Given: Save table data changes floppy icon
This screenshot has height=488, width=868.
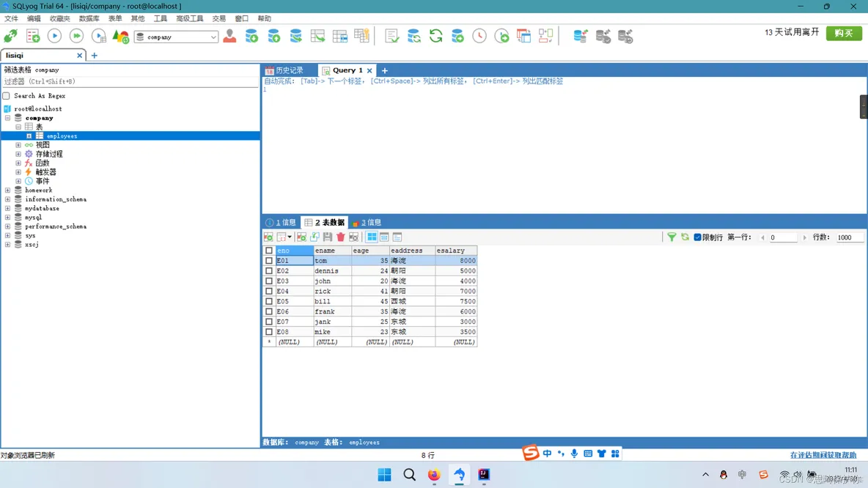Looking at the screenshot, I should [328, 237].
